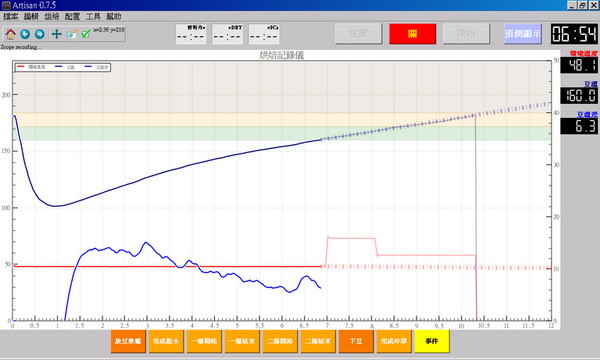Click the 下豆 drop button

tap(355, 341)
